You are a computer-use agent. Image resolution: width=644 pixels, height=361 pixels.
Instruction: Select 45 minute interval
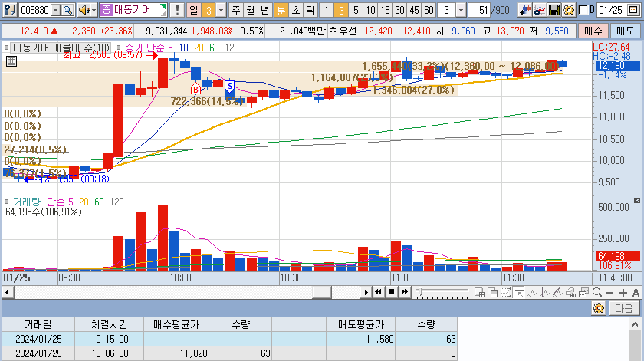(415, 10)
